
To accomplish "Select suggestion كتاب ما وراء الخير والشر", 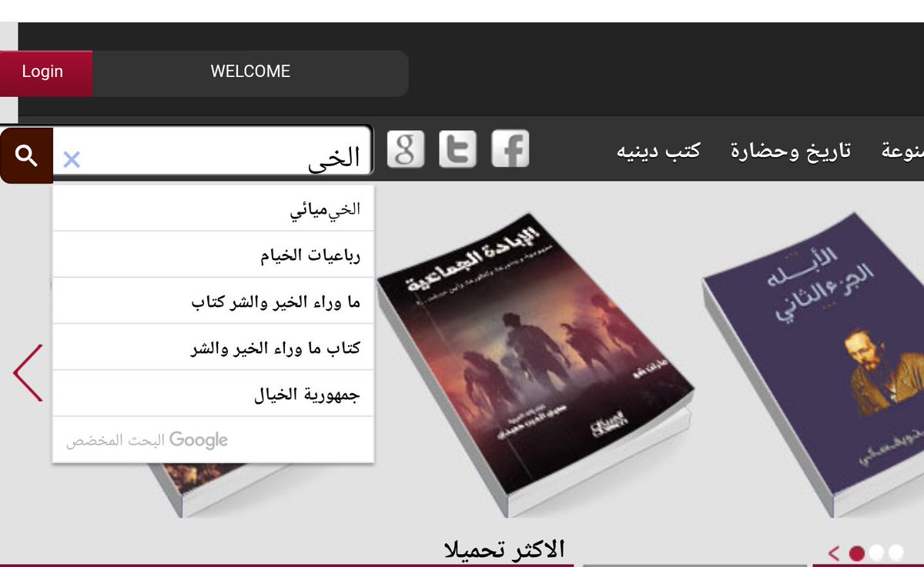I will [x=213, y=347].
